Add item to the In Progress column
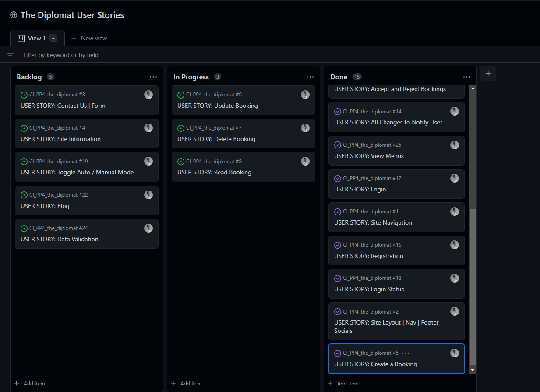Image resolution: width=540 pixels, height=392 pixels. pyautogui.click(x=186, y=383)
